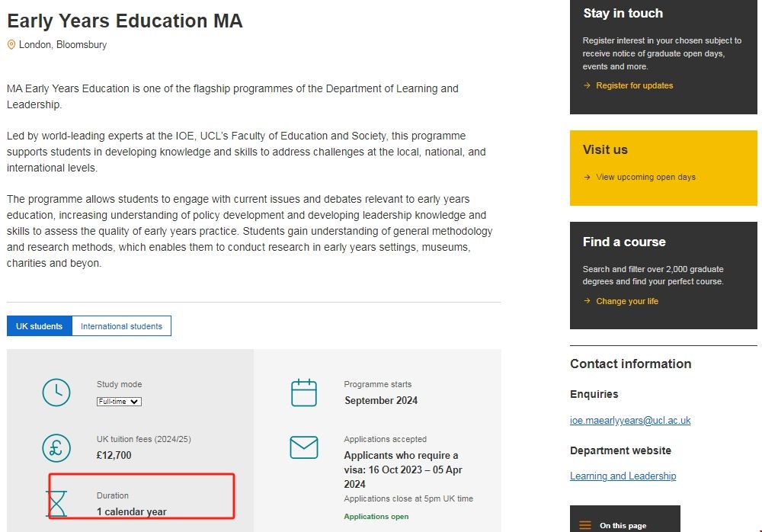
Task: Open the Full-time study mode dropdown
Action: tap(119, 402)
